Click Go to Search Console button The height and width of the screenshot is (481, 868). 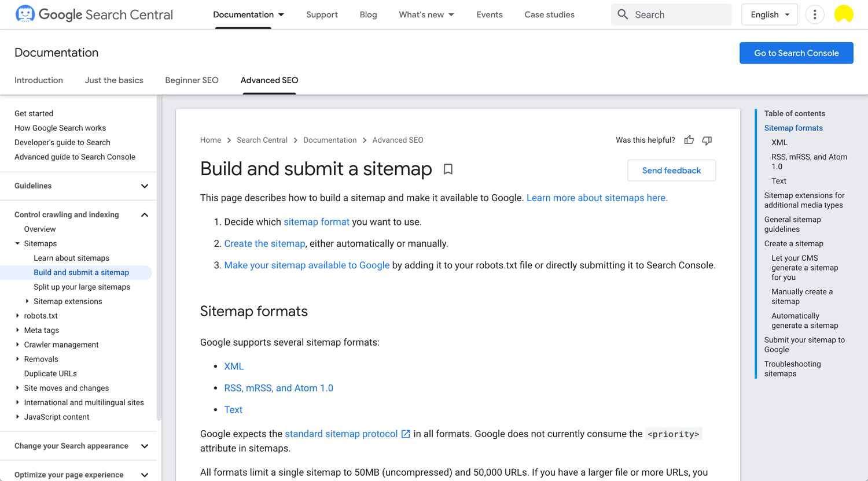pyautogui.click(x=796, y=53)
